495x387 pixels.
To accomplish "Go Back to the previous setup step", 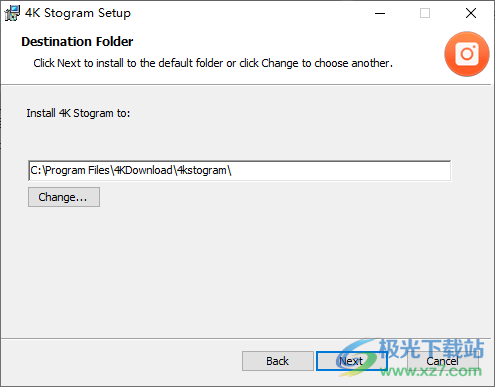I will tap(277, 361).
